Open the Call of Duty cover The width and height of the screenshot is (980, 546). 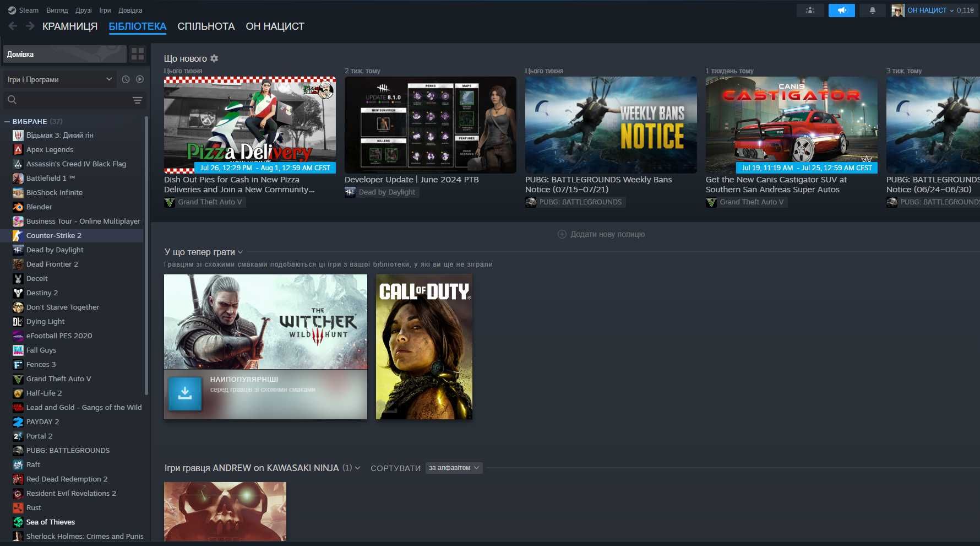tap(424, 347)
